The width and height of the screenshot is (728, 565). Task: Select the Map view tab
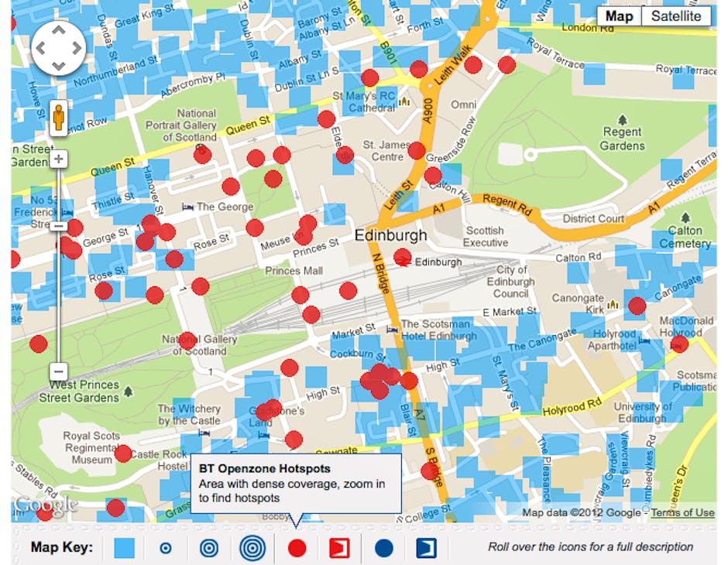pyautogui.click(x=619, y=16)
